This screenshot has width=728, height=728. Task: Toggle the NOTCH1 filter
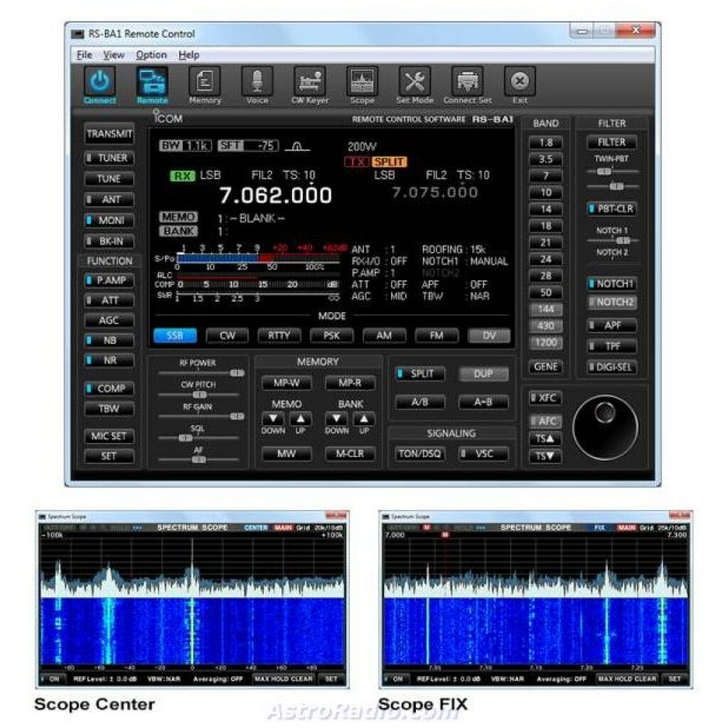click(611, 284)
